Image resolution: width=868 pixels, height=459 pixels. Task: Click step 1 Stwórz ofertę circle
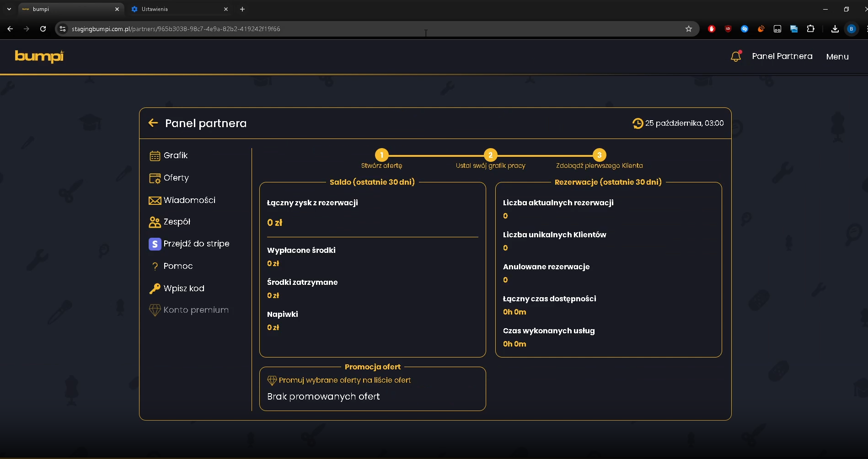coord(381,155)
